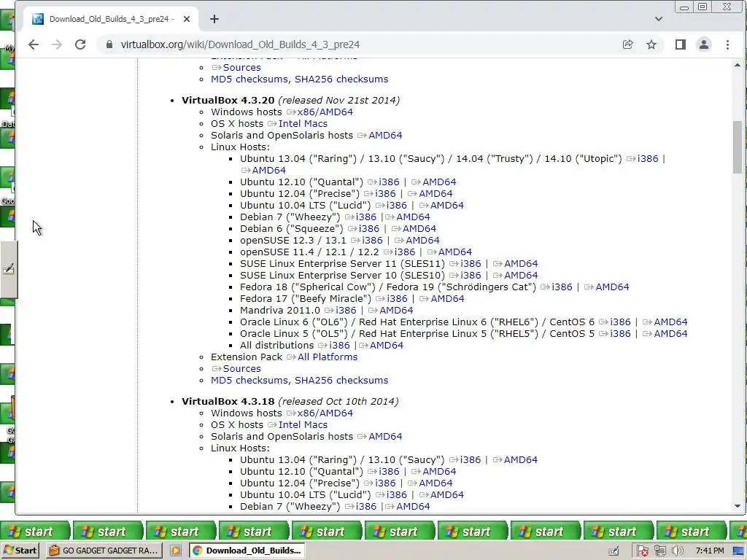This screenshot has height=560, width=747.
Task: Click the 7:41 PM system clock
Action: (710, 551)
